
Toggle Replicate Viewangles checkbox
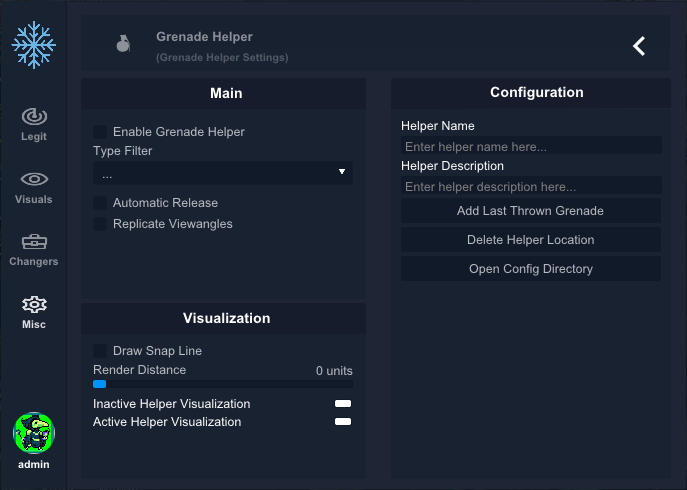(100, 224)
